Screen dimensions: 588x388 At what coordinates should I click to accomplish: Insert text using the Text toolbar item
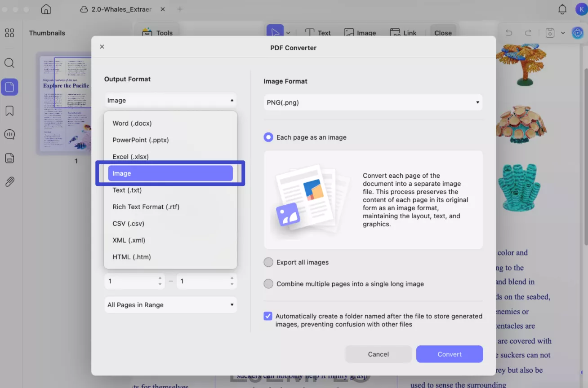[318, 32]
